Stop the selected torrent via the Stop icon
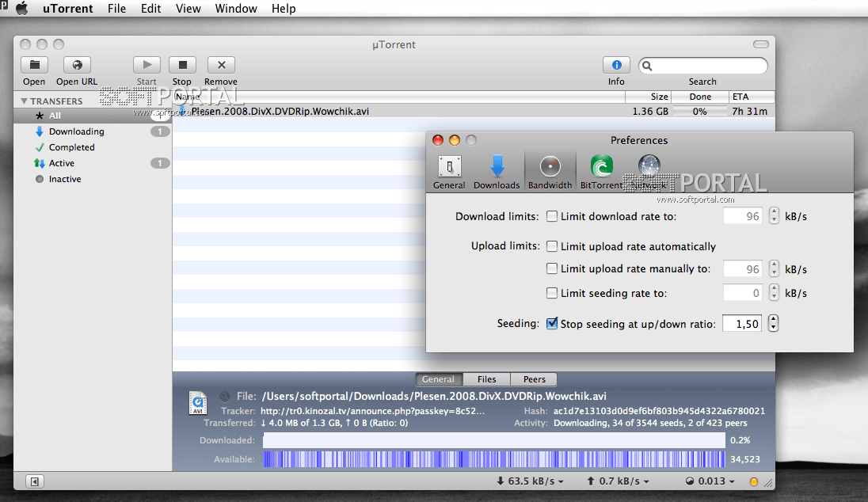This screenshot has width=868, height=502. [183, 65]
